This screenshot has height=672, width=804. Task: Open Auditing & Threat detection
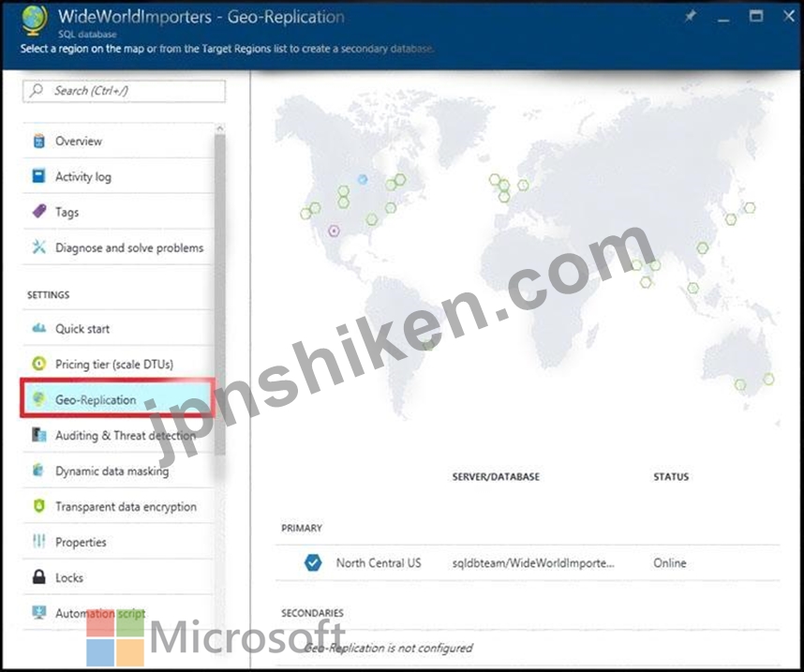118,435
